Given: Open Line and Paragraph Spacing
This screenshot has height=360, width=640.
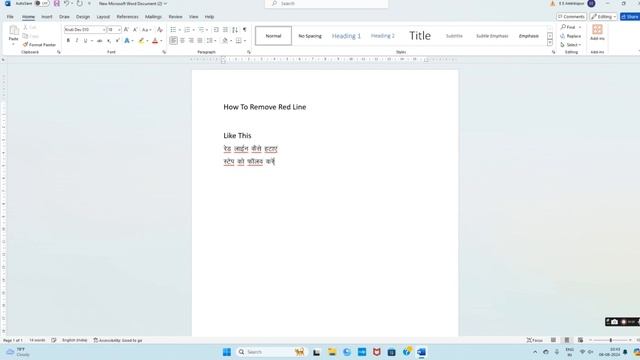Looking at the screenshot, I should pos(210,40).
